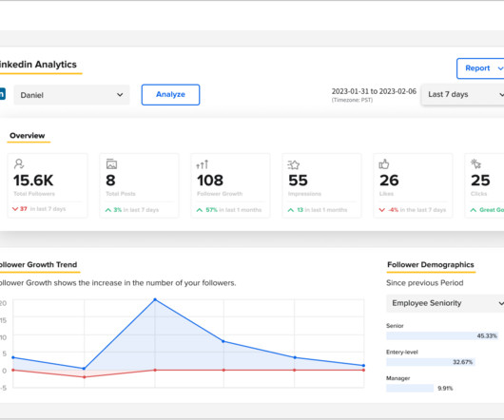Click green up arrow in Clicks card

[474, 210]
